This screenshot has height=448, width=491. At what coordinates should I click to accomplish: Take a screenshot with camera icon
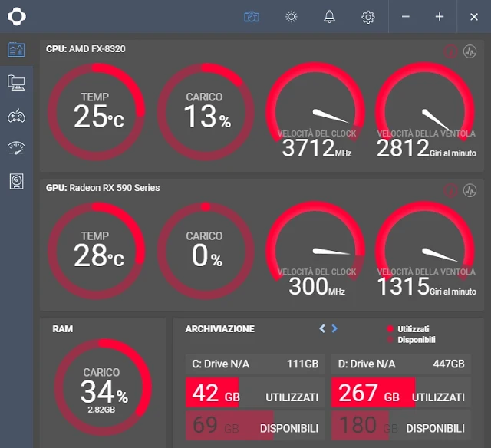252,17
